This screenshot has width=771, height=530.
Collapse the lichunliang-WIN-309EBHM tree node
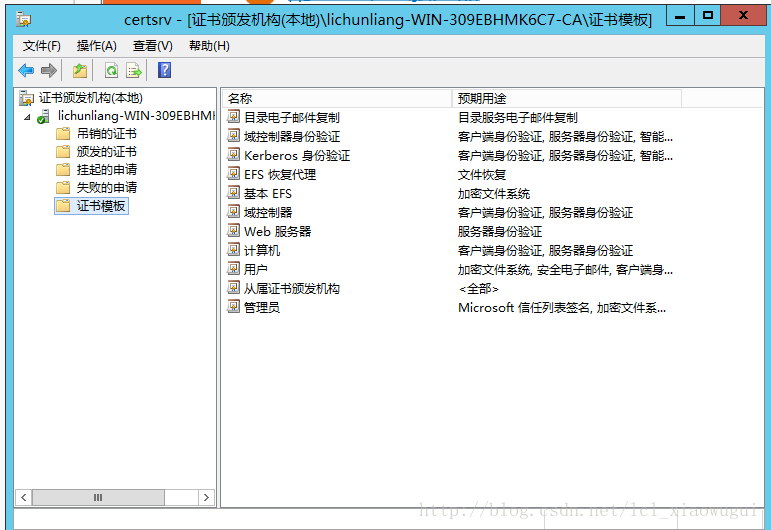28,117
